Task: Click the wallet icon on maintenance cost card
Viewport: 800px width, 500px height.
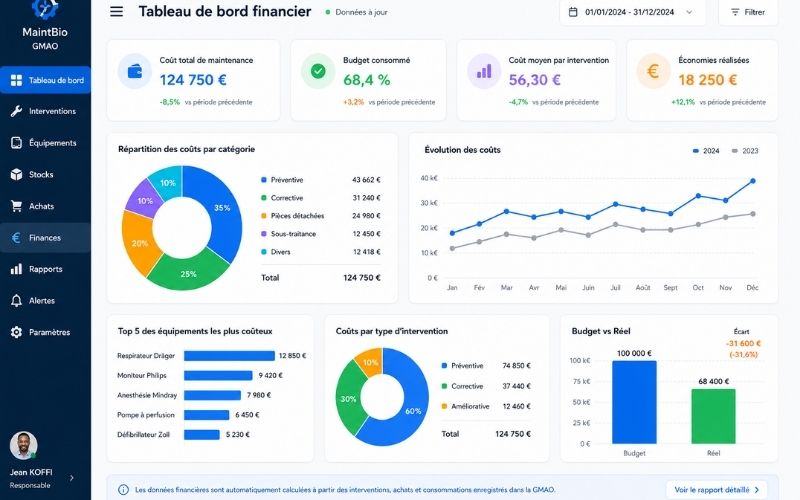Action: coord(135,71)
